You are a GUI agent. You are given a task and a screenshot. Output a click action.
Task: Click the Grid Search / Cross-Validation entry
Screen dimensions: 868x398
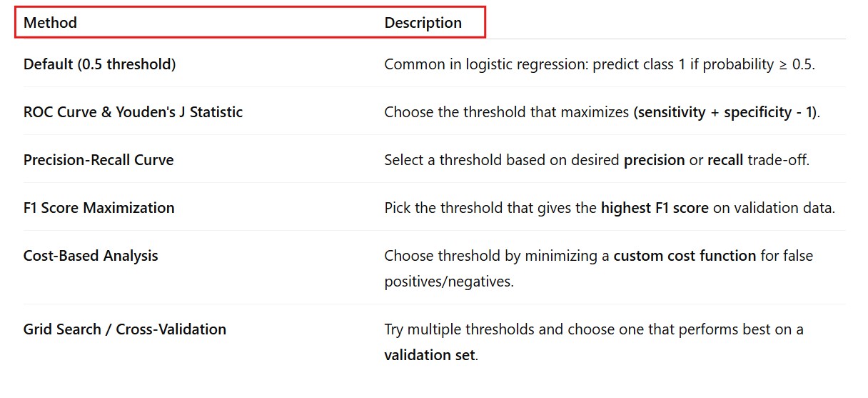point(125,329)
